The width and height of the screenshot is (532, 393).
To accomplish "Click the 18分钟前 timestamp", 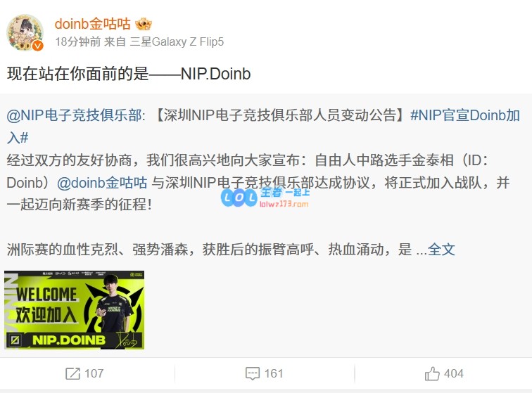I will [x=77, y=41].
